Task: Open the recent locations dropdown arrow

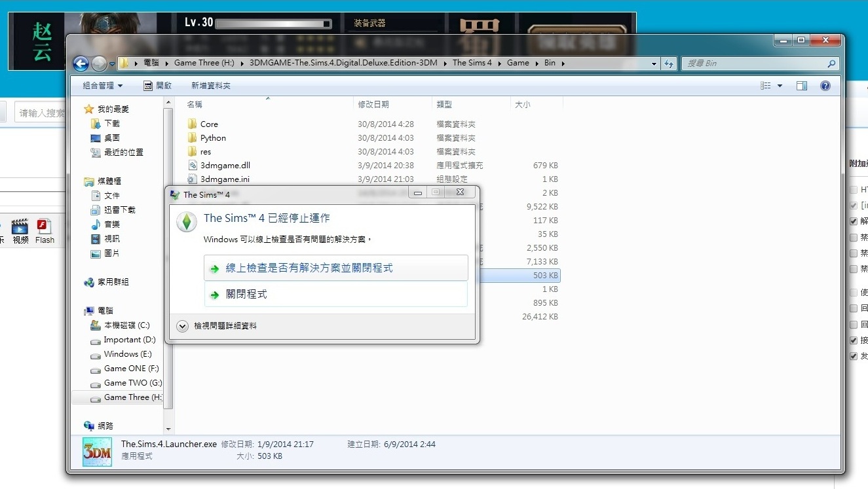Action: tap(112, 64)
